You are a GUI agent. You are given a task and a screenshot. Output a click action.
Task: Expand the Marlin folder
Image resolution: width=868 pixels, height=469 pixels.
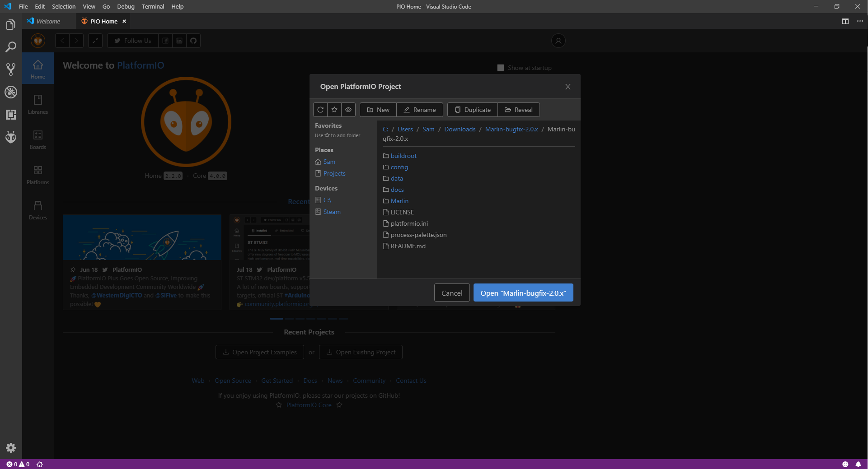click(399, 201)
